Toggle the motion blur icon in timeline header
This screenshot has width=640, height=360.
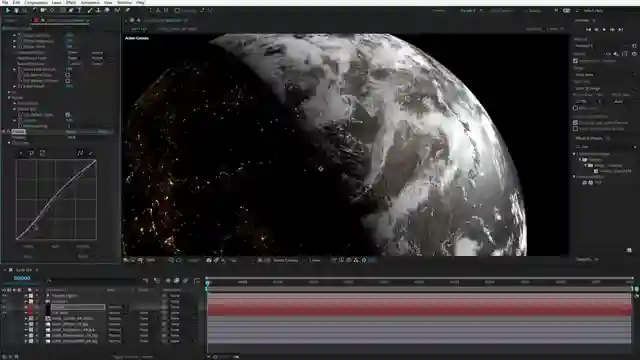pyautogui.click(x=186, y=281)
